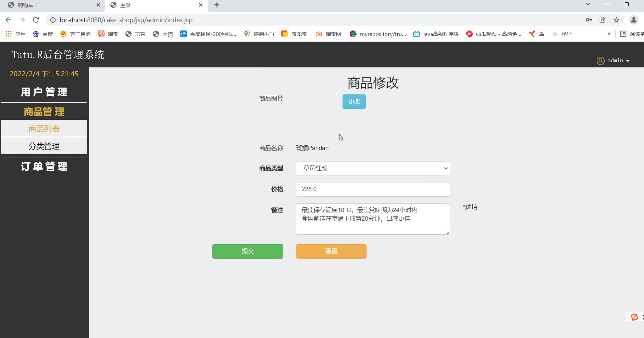Screen dimensions: 644x338
Task: Click the blue 更改 image button
Action: (354, 102)
